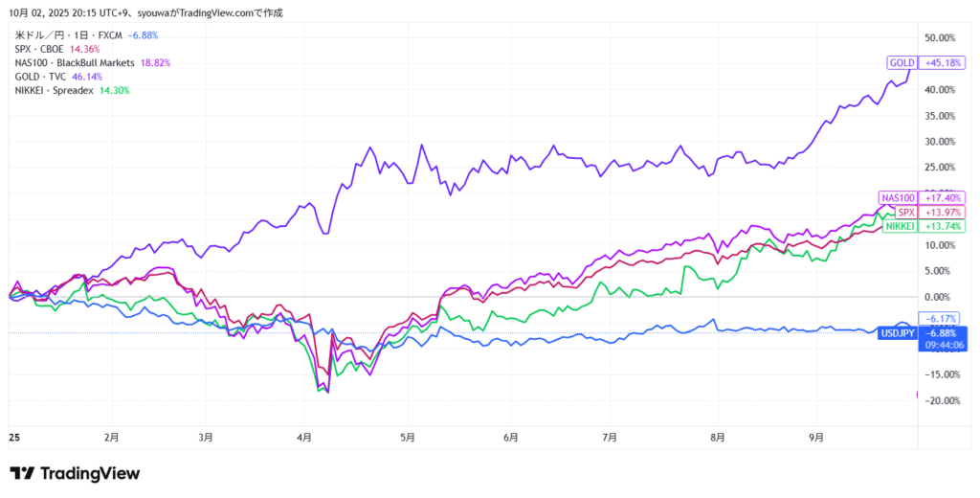
Task: Click the 50.00% mark on the price scale
Action: coord(941,38)
